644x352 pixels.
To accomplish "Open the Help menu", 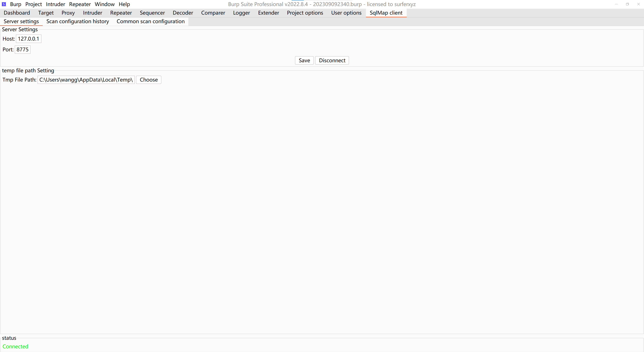I will [x=124, y=4].
